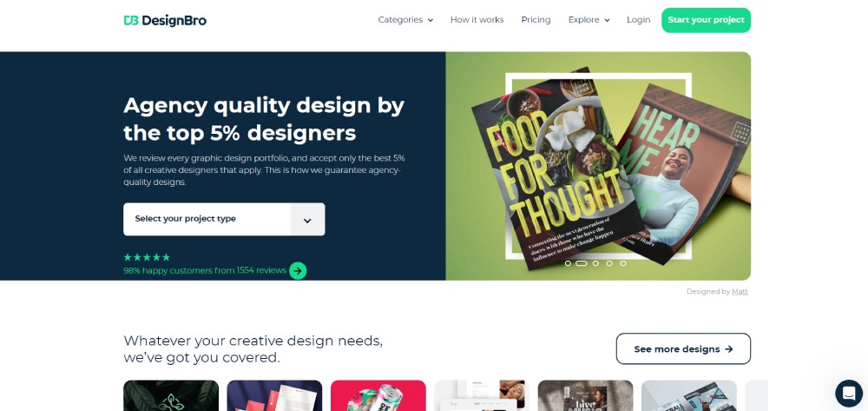The image size is (868, 411).
Task: Open the green leaf logo design thumbnail
Action: pos(171,395)
